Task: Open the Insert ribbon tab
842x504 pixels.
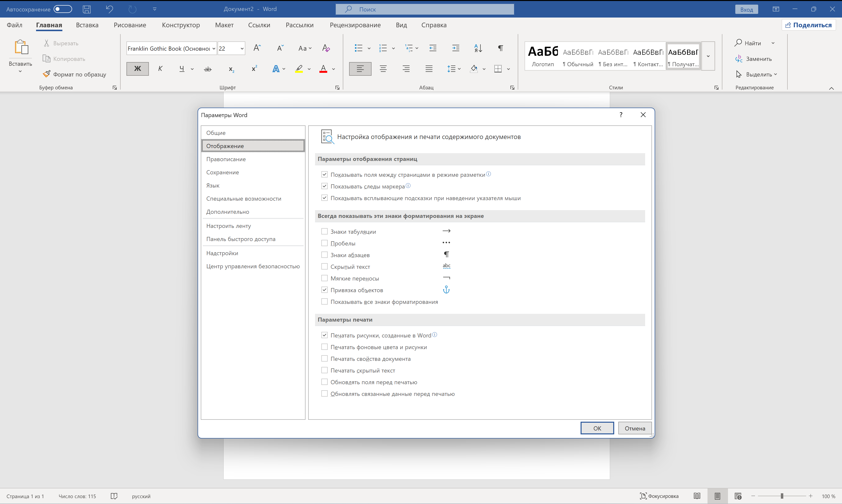Action: [87, 25]
